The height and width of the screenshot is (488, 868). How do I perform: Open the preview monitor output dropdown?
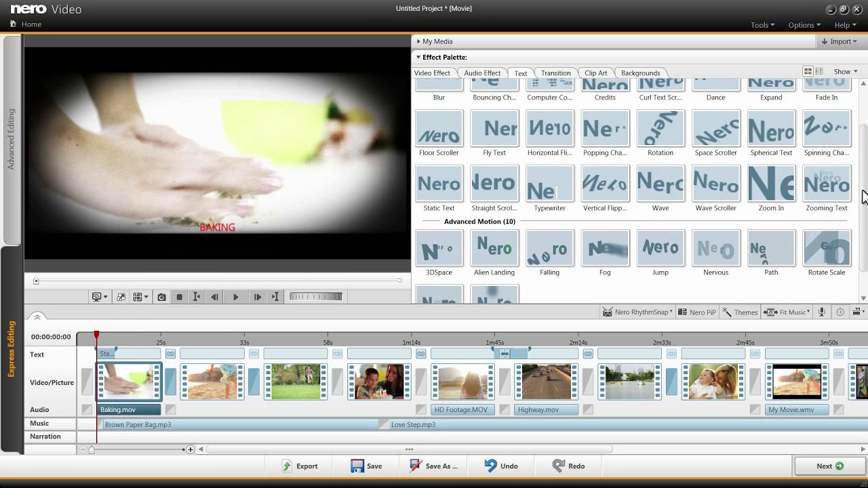(100, 297)
